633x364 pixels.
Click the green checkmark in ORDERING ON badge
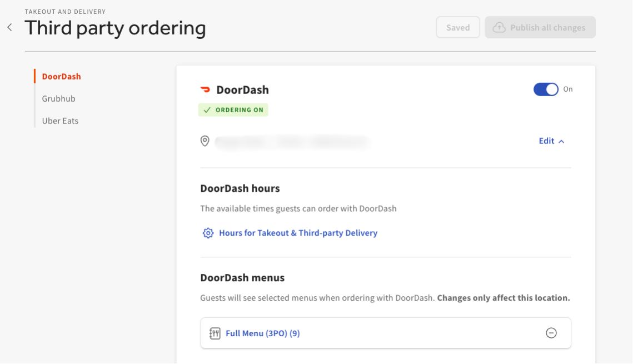207,109
